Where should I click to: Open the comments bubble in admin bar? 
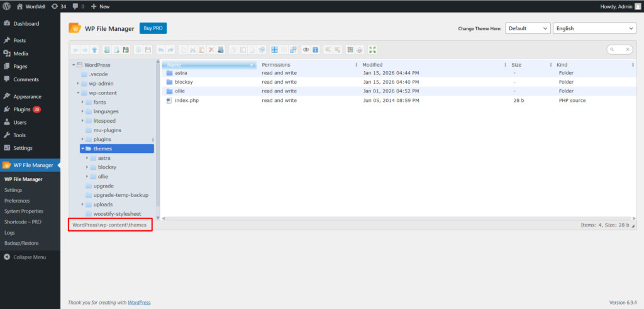pos(79,6)
